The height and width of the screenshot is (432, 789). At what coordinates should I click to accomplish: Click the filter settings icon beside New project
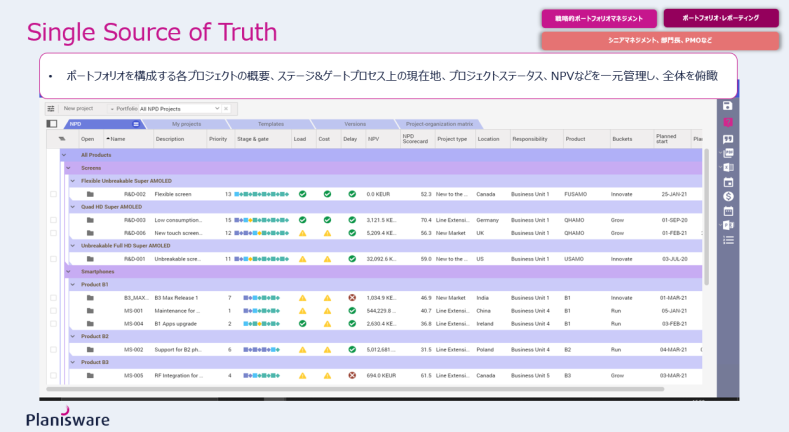pyautogui.click(x=51, y=108)
